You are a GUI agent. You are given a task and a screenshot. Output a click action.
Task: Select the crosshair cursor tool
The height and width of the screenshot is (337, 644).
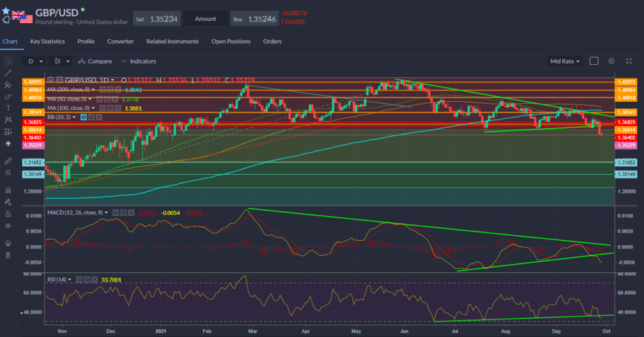tap(8, 62)
